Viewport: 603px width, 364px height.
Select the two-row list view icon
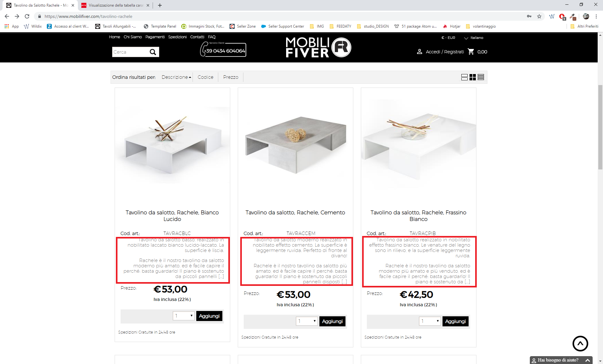464,77
